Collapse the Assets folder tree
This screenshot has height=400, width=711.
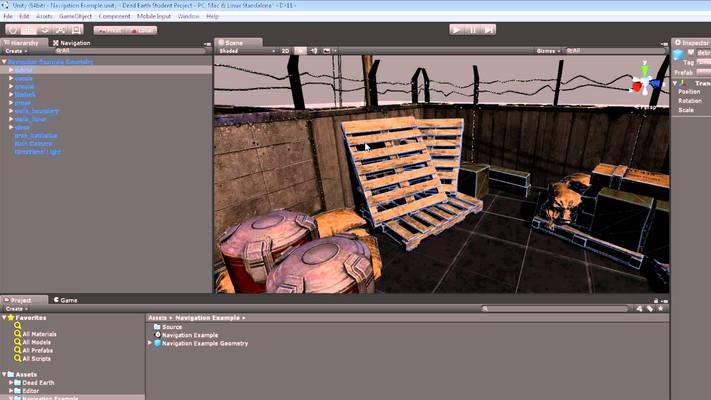click(4, 375)
